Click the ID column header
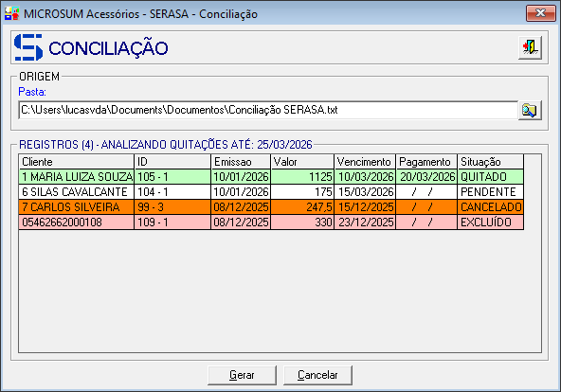This screenshot has height=392, width=561. pyautogui.click(x=172, y=162)
